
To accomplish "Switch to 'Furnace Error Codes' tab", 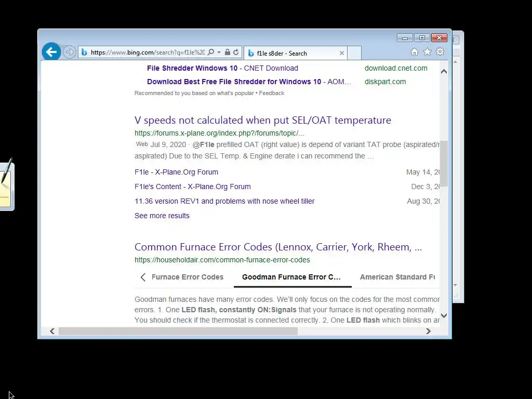I will coord(187,277).
